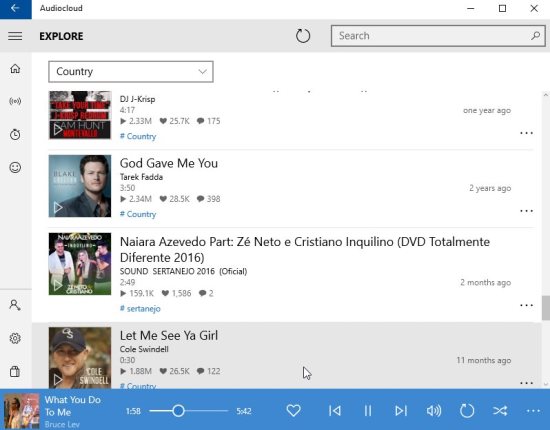Maximize the Audiocloud window

(x=502, y=8)
